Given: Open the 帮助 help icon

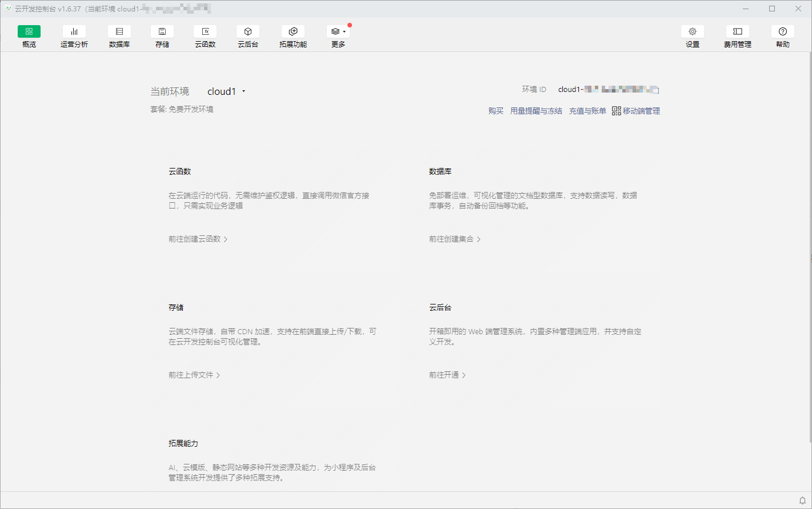Looking at the screenshot, I should (783, 31).
